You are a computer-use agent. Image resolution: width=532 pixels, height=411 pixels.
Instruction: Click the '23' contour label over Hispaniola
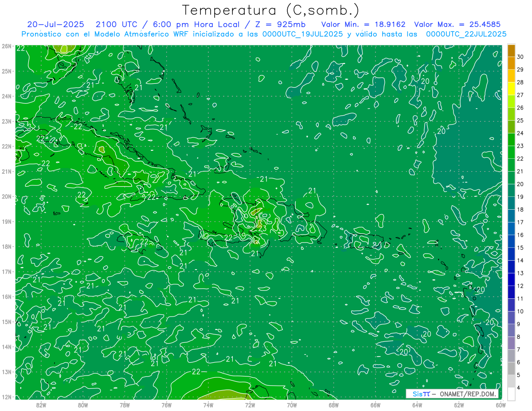pyautogui.click(x=262, y=228)
